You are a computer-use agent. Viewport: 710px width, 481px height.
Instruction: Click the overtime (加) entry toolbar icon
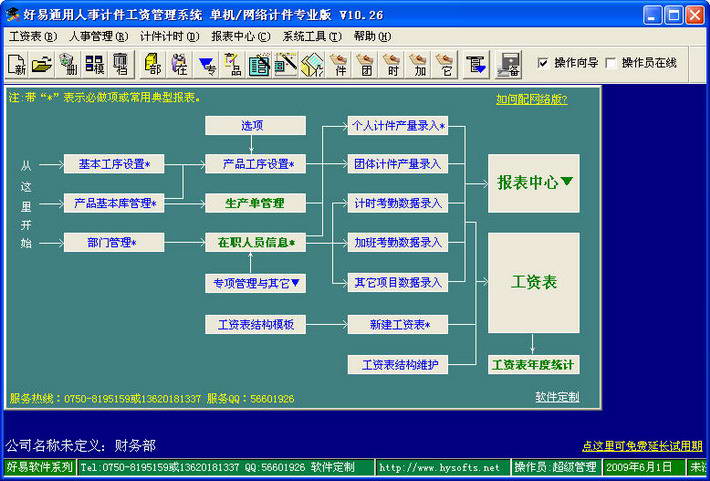[x=419, y=64]
